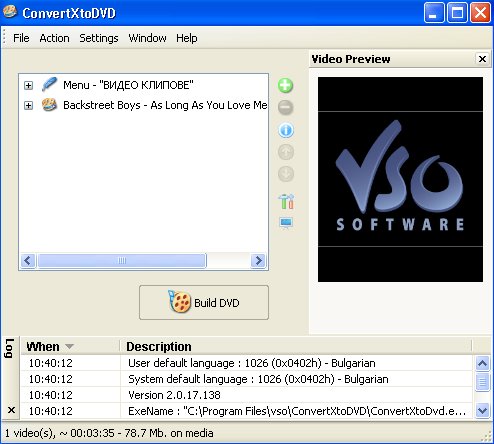Click the film reel icon beside Backstreet Boys
Image resolution: width=494 pixels, height=444 pixels.
click(x=49, y=105)
